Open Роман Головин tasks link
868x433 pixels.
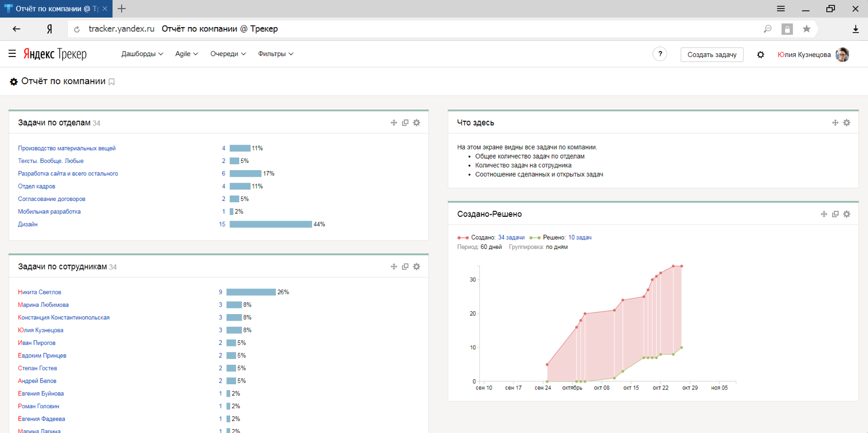coord(39,406)
